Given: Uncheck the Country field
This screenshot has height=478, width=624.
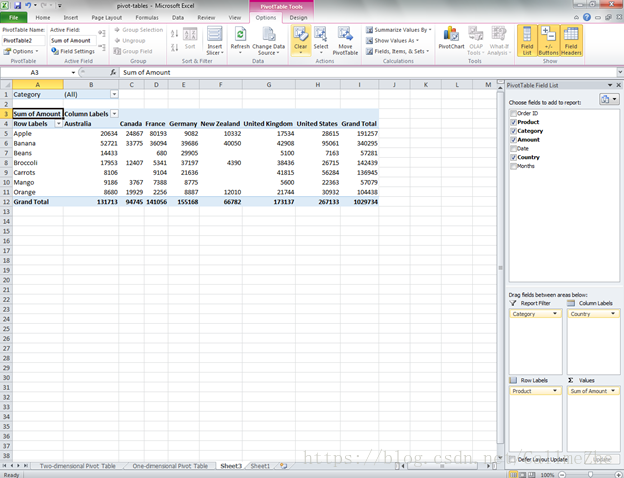Looking at the screenshot, I should pyautogui.click(x=513, y=157).
